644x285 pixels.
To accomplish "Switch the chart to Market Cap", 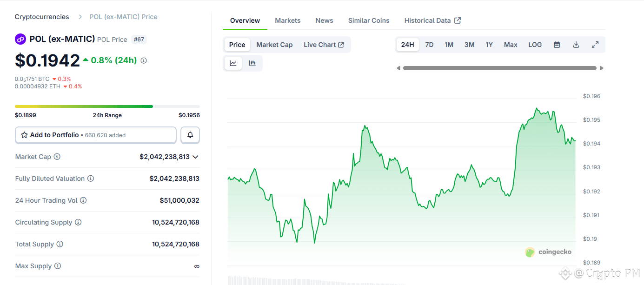I will coord(274,45).
